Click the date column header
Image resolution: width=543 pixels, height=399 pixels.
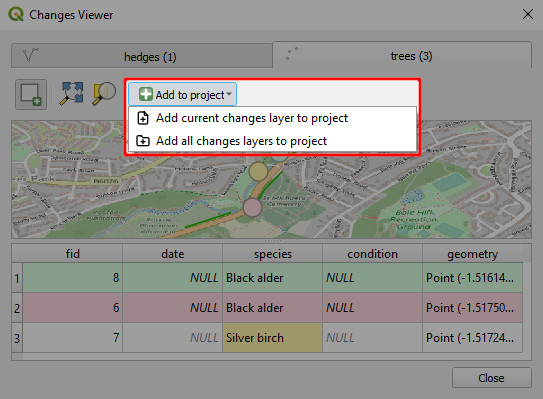point(172,254)
